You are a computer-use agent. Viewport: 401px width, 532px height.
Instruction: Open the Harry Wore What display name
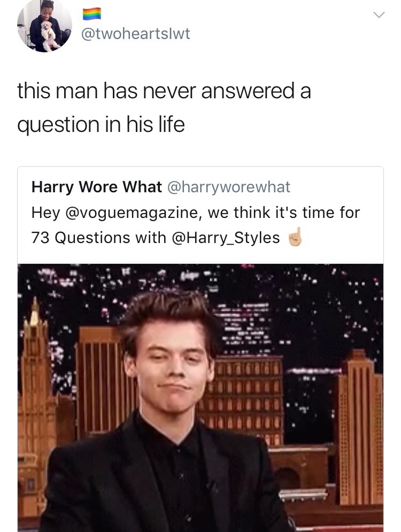click(x=96, y=186)
